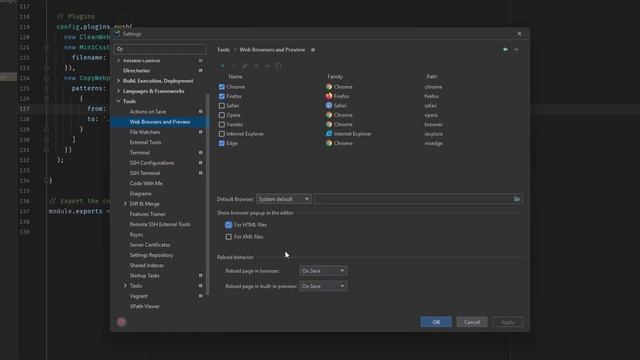Screen dimensions: 640x360
Task: Uncheck the Chrome browser checkbox
Action: pos(222,87)
